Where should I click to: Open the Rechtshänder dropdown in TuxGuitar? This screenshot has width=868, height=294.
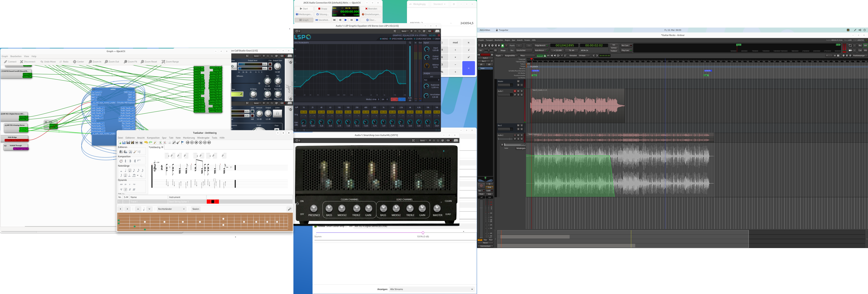172,209
